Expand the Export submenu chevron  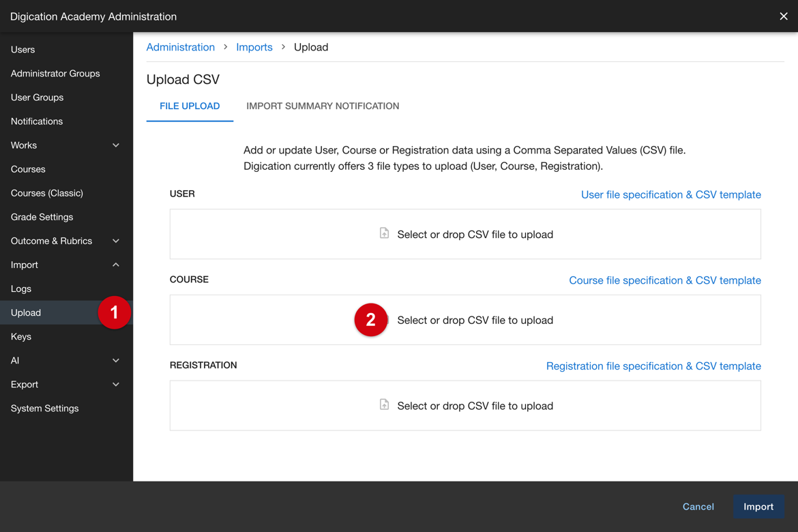pyautogui.click(x=116, y=385)
